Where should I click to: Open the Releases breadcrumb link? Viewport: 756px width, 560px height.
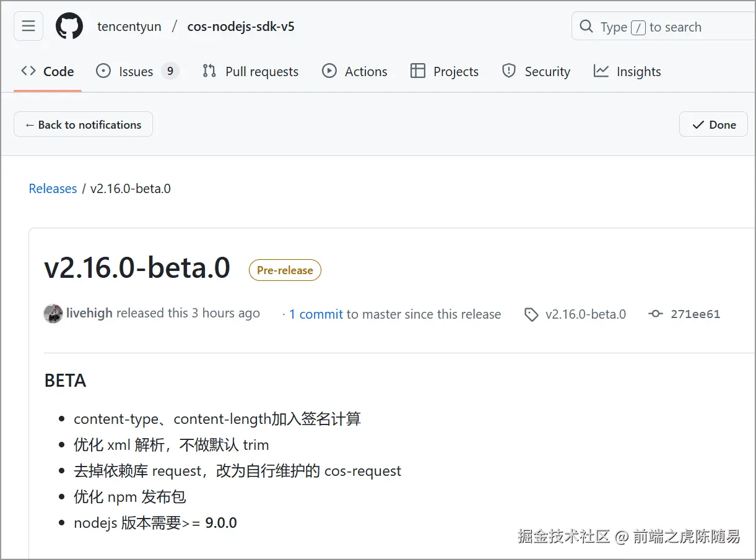53,189
